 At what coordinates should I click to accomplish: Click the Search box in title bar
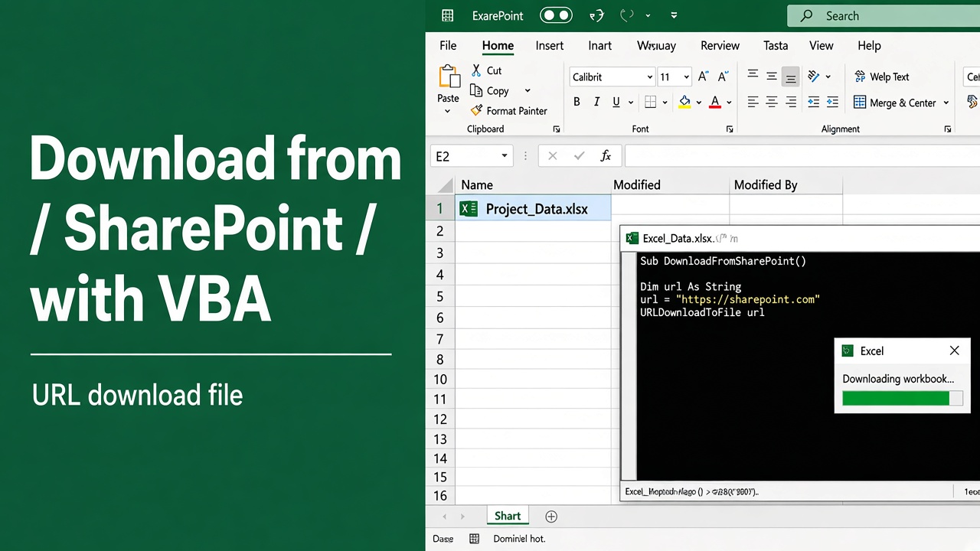coord(884,15)
